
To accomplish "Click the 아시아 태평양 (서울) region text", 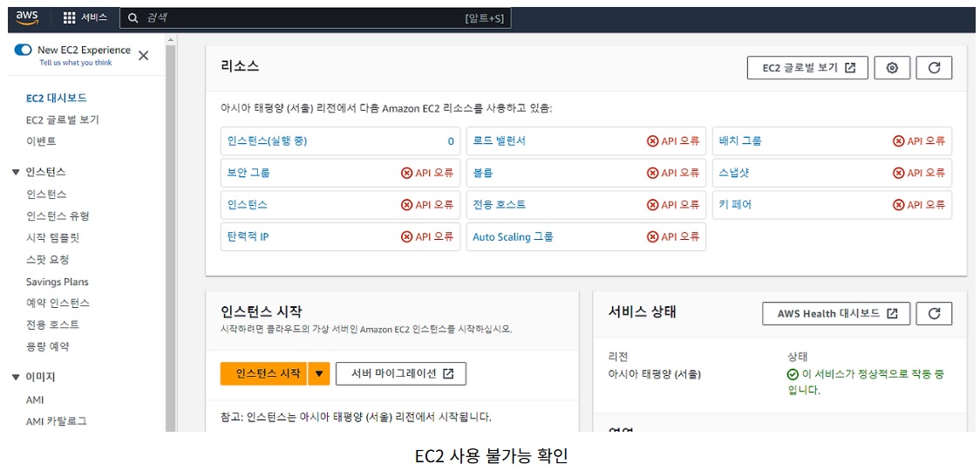I will 655,375.
